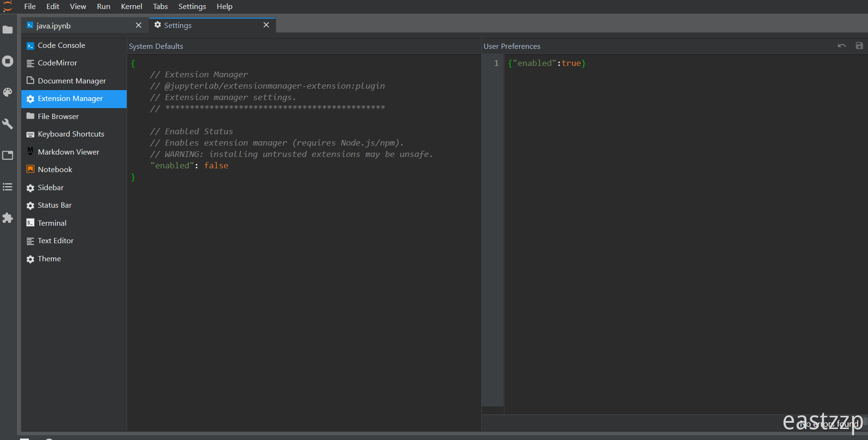868x440 pixels.
Task: Click the Markdown Viewer M icon
Action: tap(30, 151)
